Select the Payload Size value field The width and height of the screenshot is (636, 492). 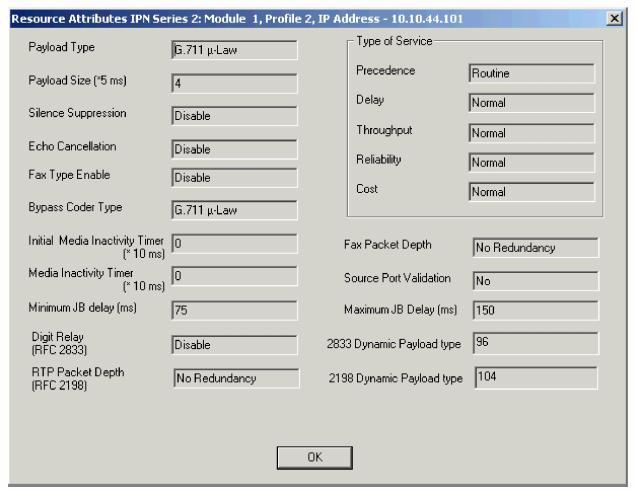click(x=234, y=83)
